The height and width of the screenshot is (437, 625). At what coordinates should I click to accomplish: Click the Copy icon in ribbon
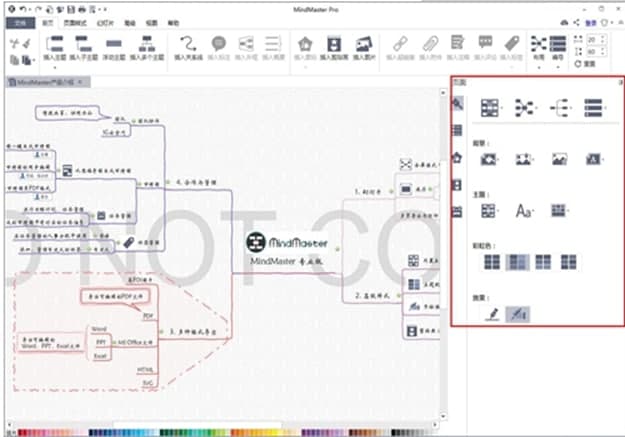point(14,60)
